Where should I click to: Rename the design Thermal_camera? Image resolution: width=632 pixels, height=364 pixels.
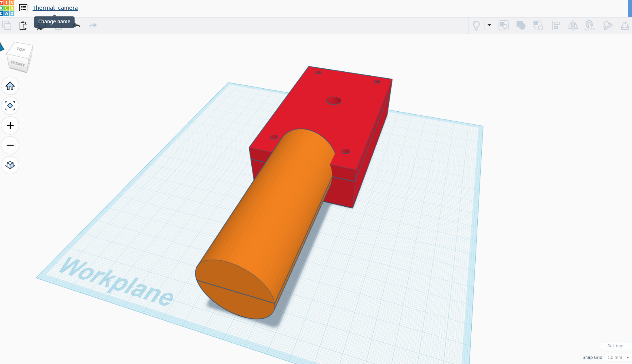point(55,8)
